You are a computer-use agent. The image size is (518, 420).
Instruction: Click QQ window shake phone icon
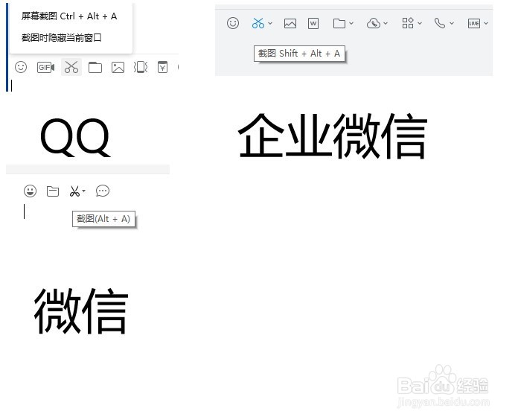[x=141, y=67]
